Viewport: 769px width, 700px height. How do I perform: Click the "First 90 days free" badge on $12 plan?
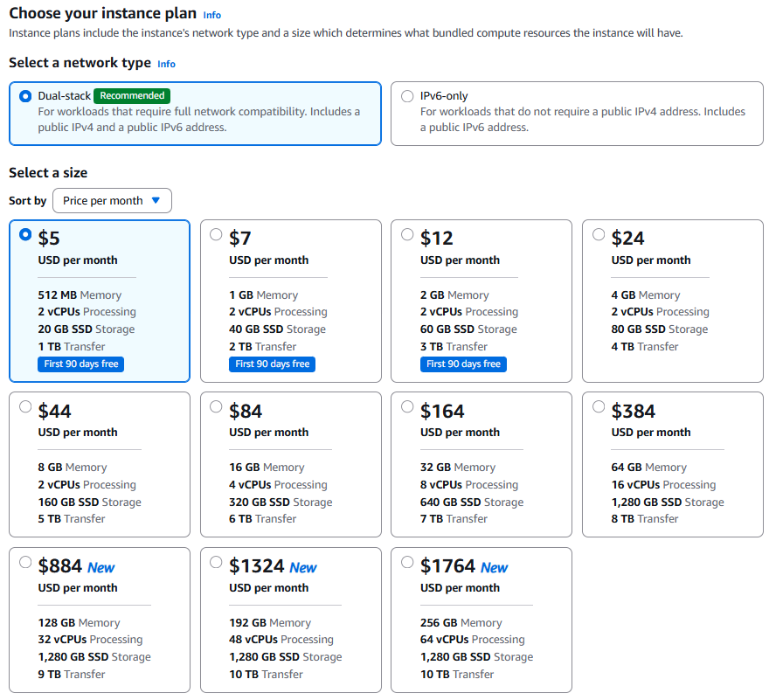tap(463, 364)
